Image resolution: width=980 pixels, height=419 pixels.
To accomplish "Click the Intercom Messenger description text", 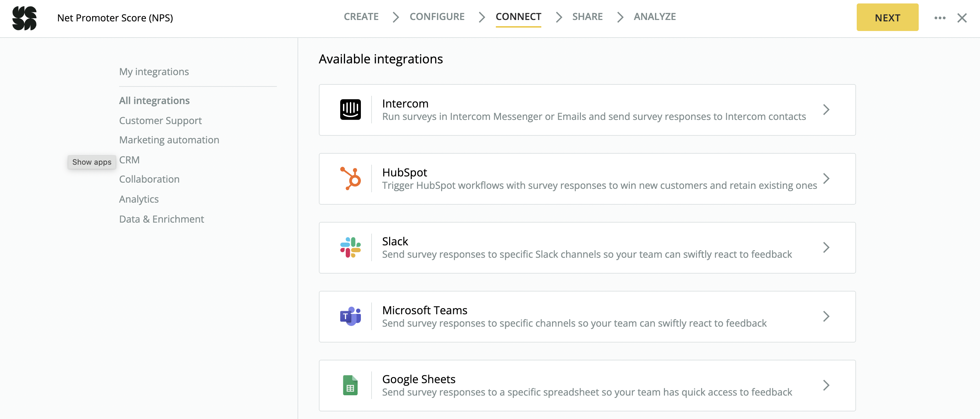I will click(x=594, y=116).
